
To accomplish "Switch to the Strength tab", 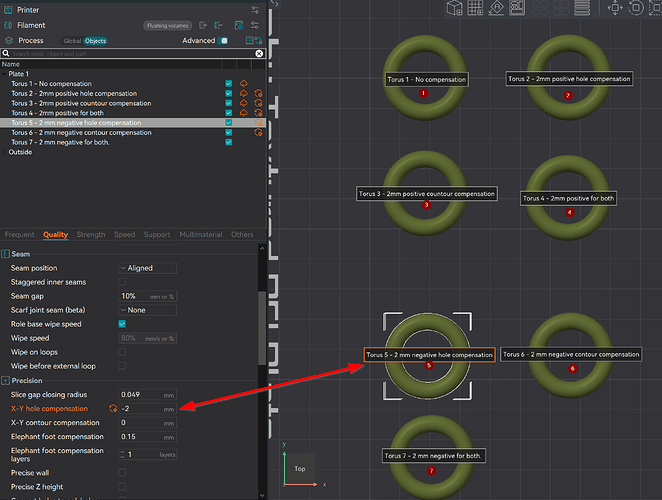I will pyautogui.click(x=91, y=234).
